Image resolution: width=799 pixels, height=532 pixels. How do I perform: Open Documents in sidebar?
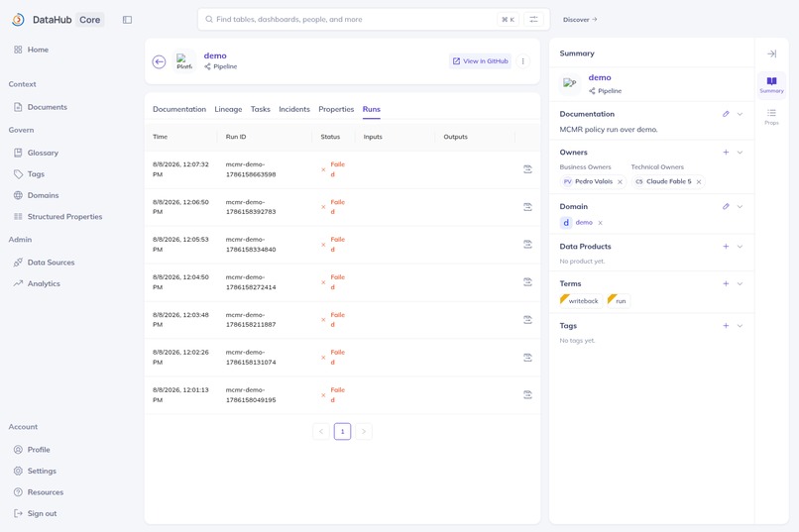tap(47, 107)
